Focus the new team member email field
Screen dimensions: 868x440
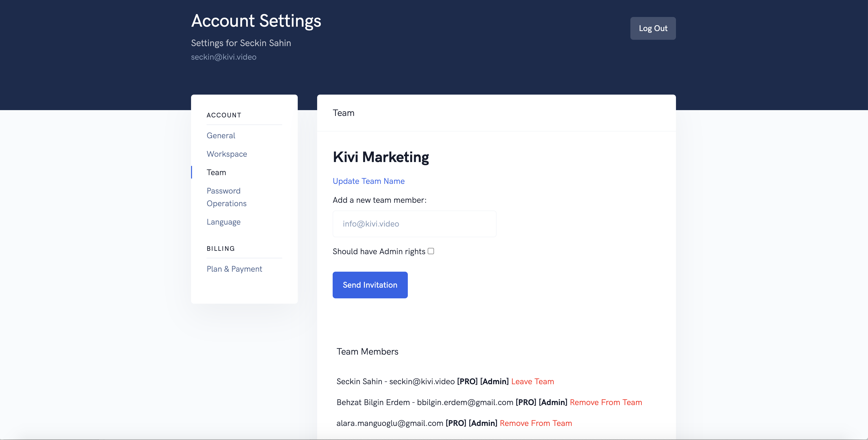pos(414,224)
